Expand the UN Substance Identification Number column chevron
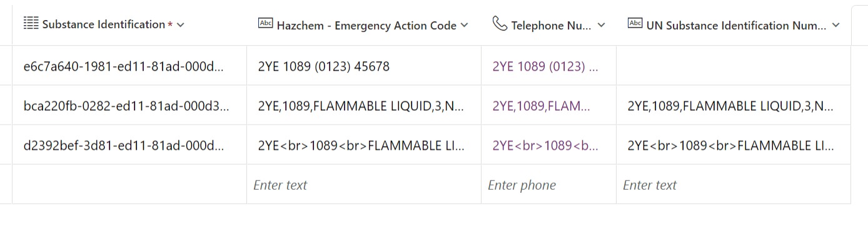868x248 pixels. tap(836, 25)
